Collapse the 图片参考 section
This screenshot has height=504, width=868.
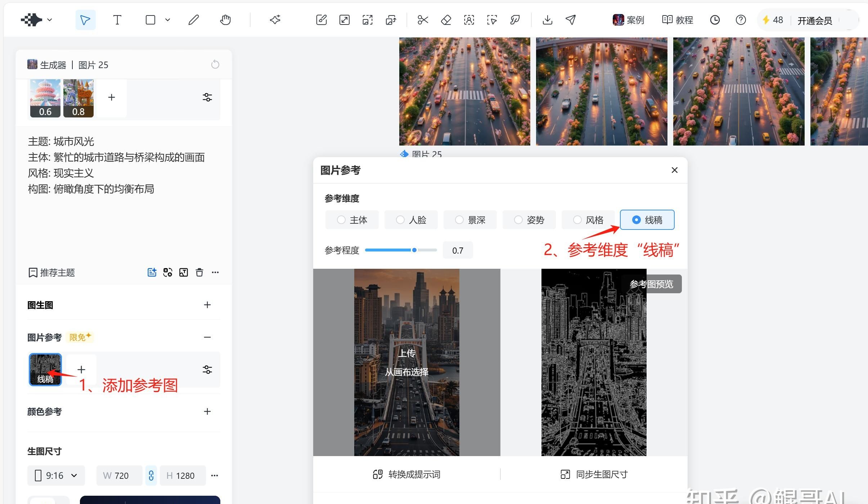point(207,337)
